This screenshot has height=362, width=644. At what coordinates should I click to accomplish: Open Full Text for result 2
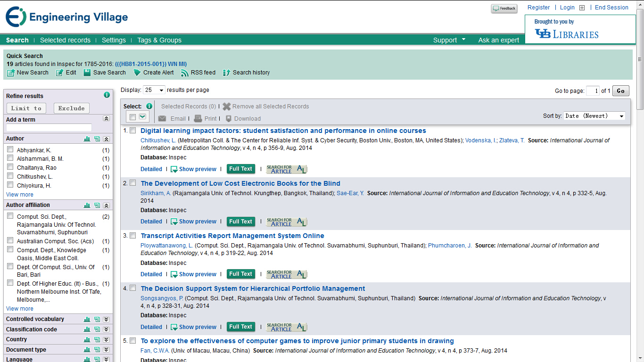(240, 222)
